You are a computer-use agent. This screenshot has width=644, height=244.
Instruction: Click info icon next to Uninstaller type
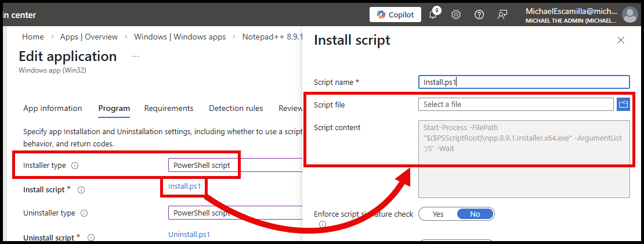point(84,213)
